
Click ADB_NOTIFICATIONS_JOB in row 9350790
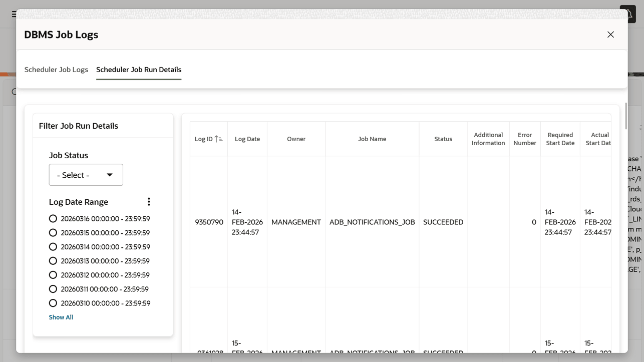tap(372, 222)
